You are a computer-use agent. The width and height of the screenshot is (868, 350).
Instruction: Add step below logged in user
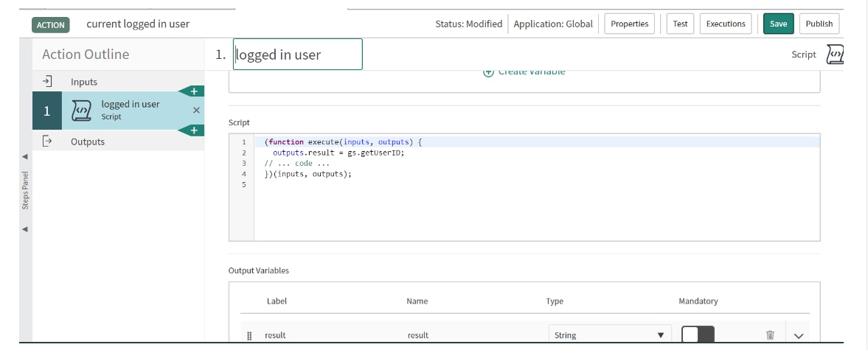[193, 130]
